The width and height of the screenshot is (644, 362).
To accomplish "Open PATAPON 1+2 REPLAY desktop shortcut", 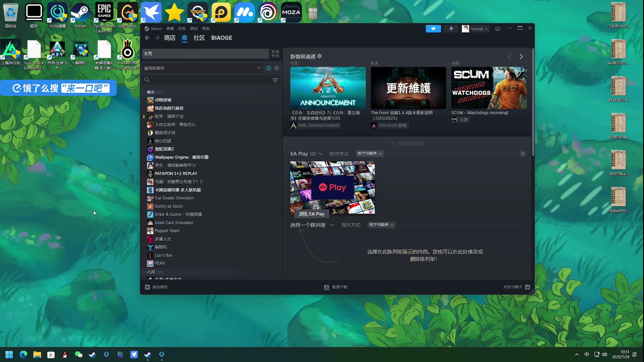I will (x=127, y=55).
